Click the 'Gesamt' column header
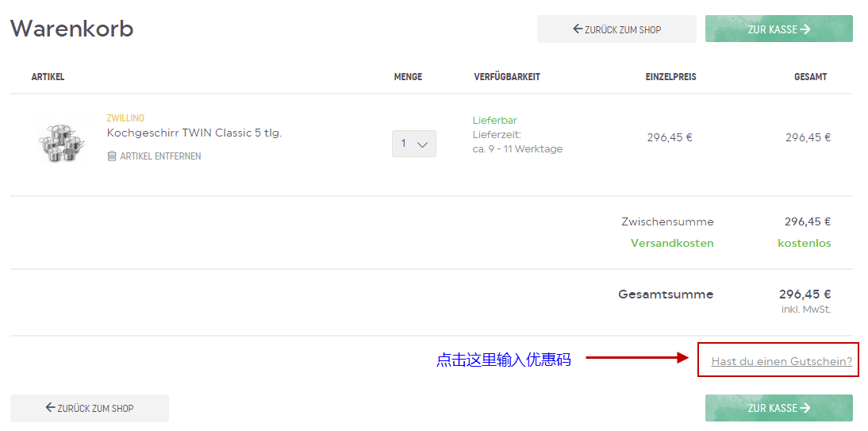 point(810,77)
